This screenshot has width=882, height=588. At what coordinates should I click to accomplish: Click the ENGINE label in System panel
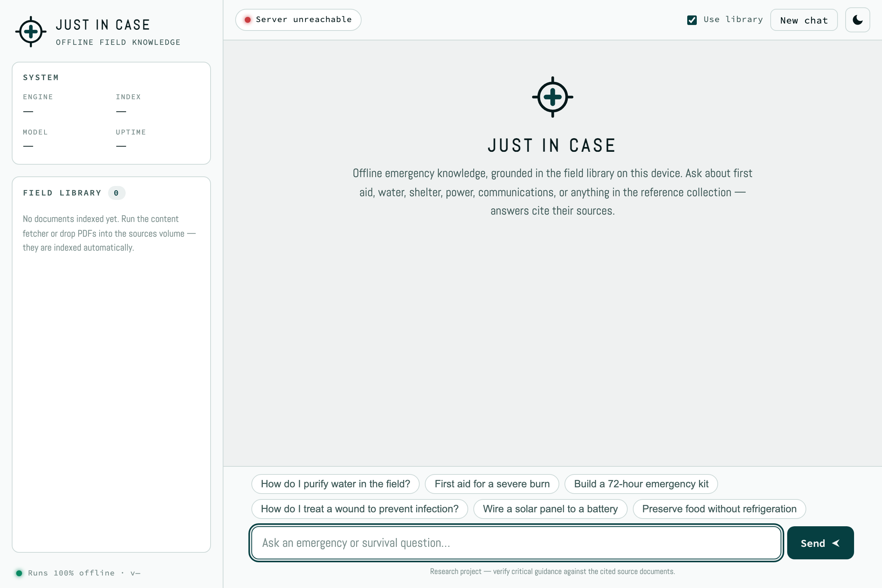click(38, 97)
